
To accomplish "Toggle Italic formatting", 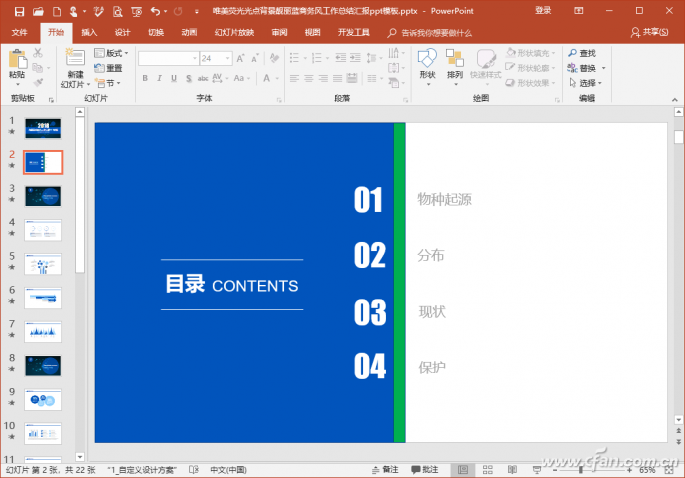I will coord(159,78).
